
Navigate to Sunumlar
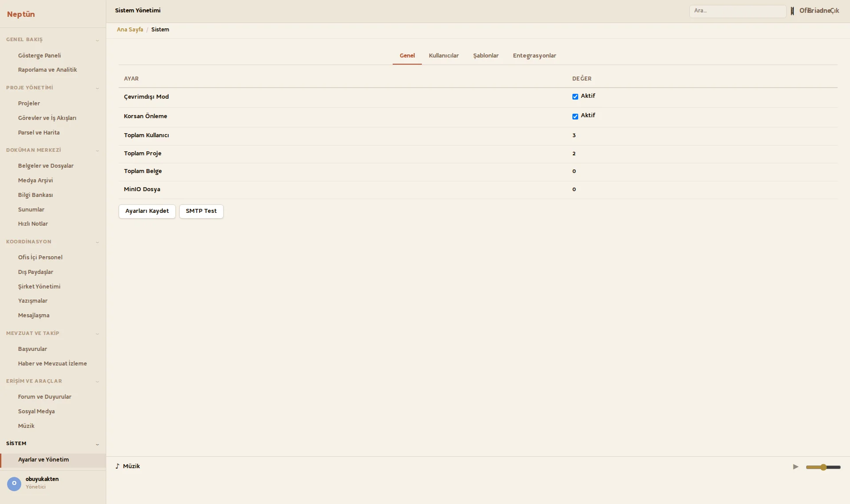pos(31,210)
